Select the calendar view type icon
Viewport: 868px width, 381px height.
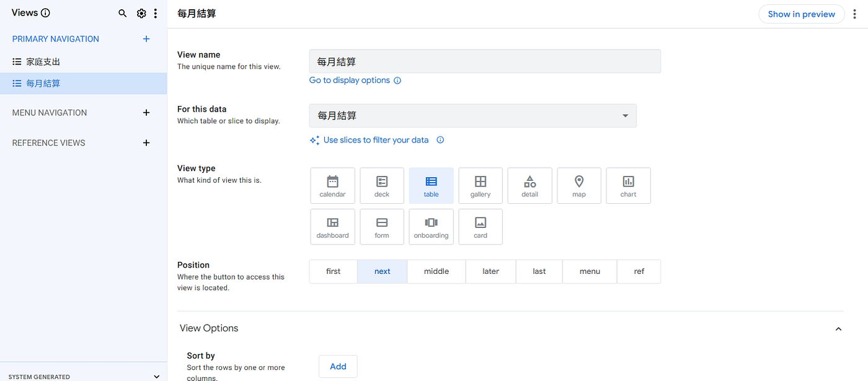[333, 186]
